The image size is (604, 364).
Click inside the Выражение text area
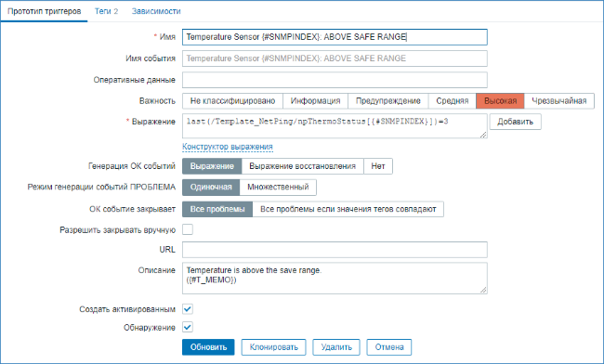click(x=335, y=126)
